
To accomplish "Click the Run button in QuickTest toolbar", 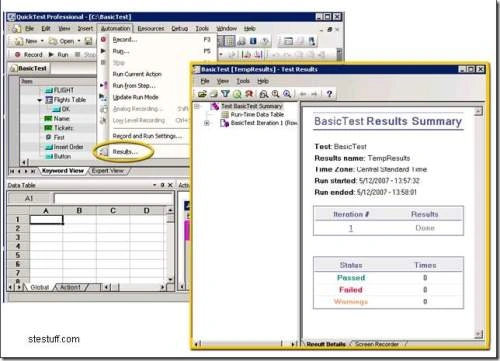I will pyautogui.click(x=58, y=54).
